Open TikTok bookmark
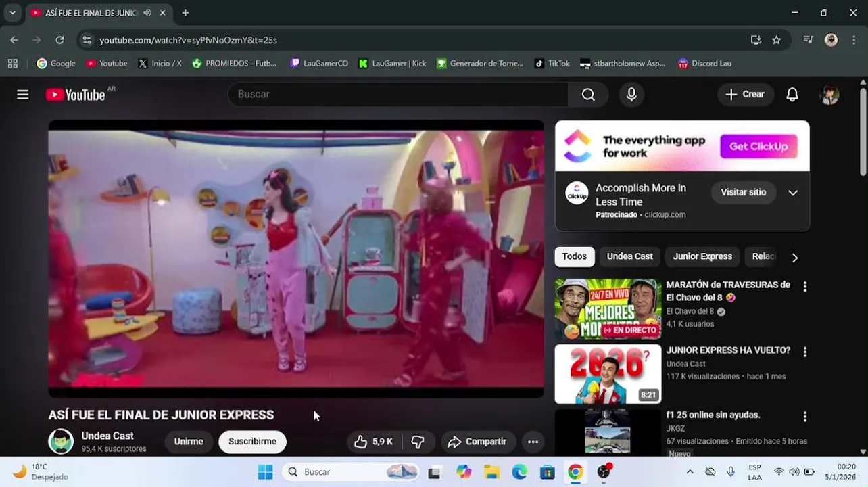Viewport: 868px width, 487px height. tap(552, 64)
